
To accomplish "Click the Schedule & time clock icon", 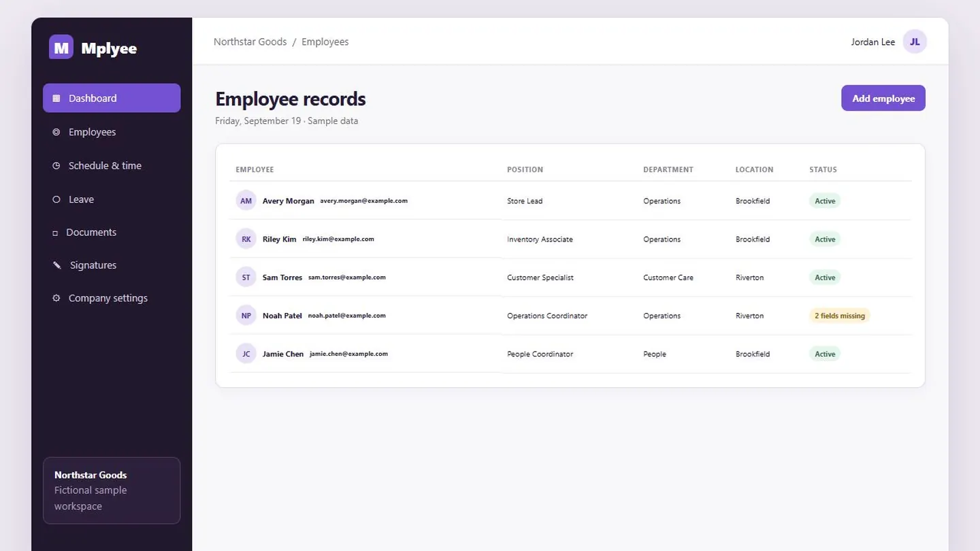I will click(56, 165).
